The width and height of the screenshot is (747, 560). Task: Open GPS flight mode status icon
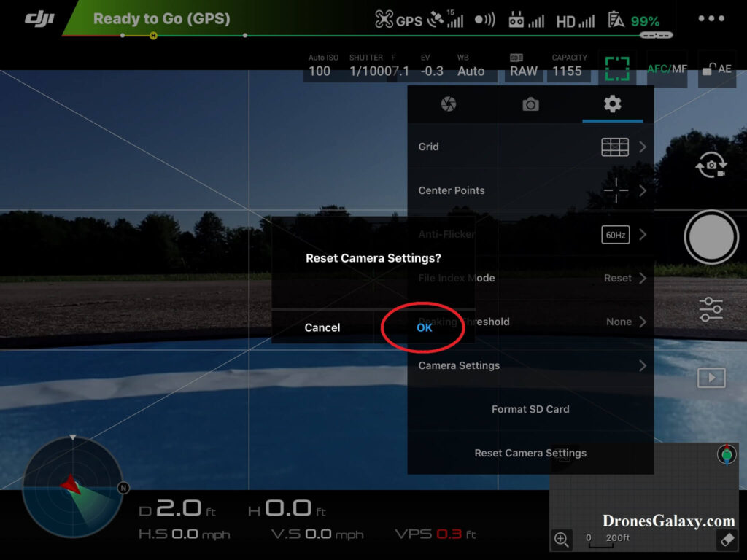(398, 20)
